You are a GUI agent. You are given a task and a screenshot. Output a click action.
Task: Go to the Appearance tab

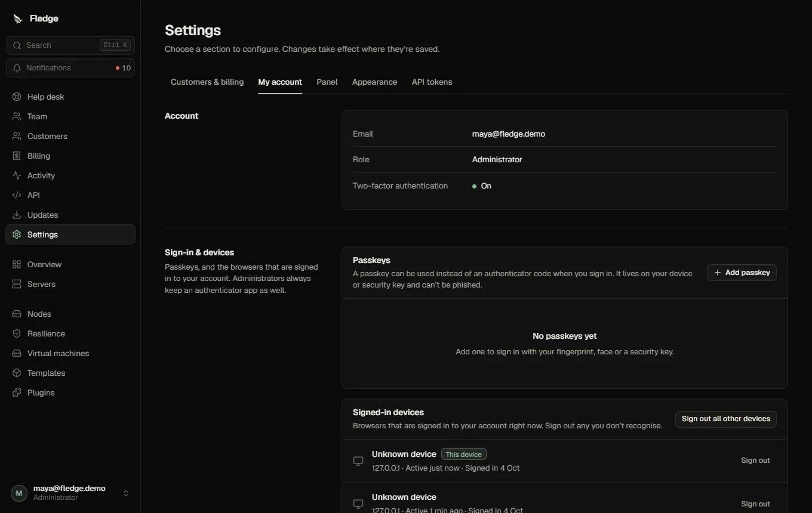click(374, 82)
